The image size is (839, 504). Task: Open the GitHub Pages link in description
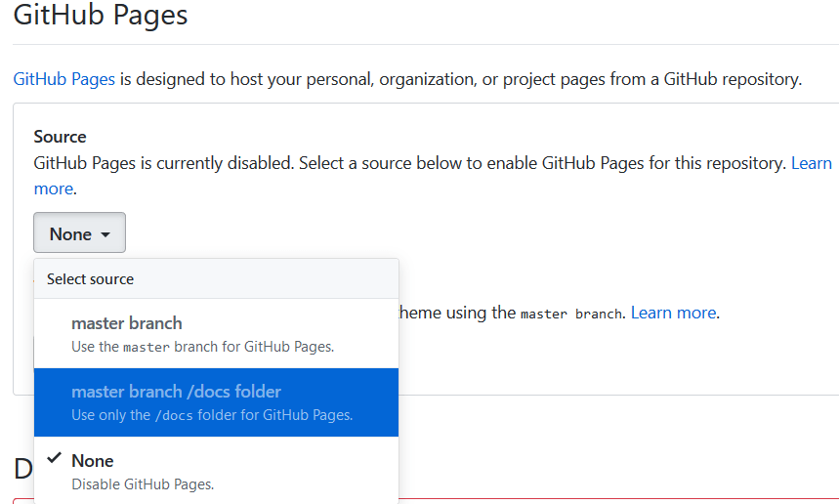64,79
